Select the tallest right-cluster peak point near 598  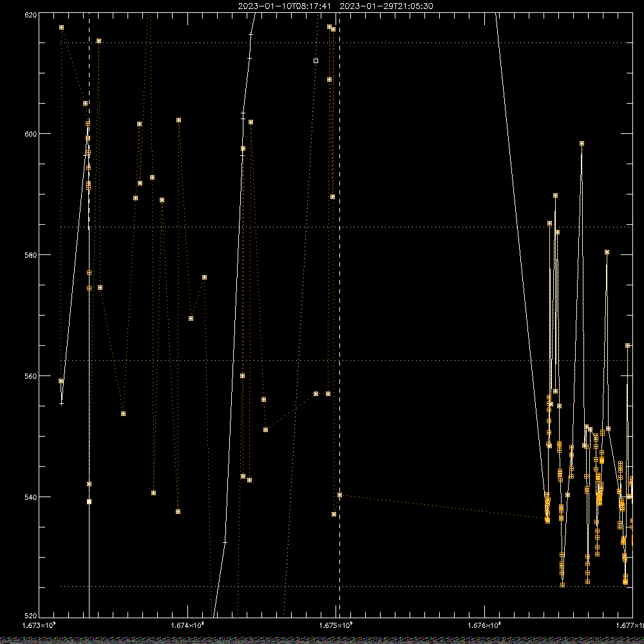point(582,144)
